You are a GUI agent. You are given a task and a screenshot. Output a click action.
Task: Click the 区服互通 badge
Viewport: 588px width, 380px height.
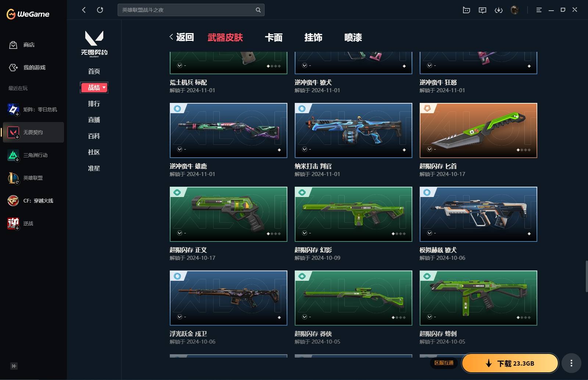point(444,363)
